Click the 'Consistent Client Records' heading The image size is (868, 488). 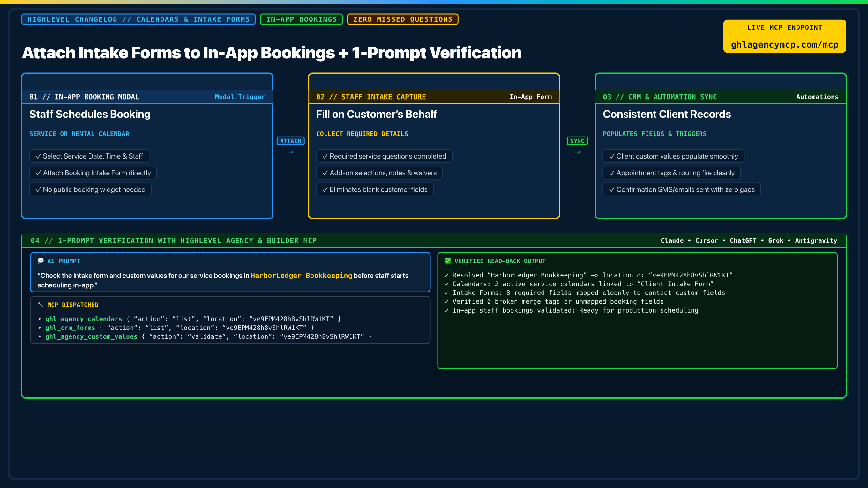point(667,114)
